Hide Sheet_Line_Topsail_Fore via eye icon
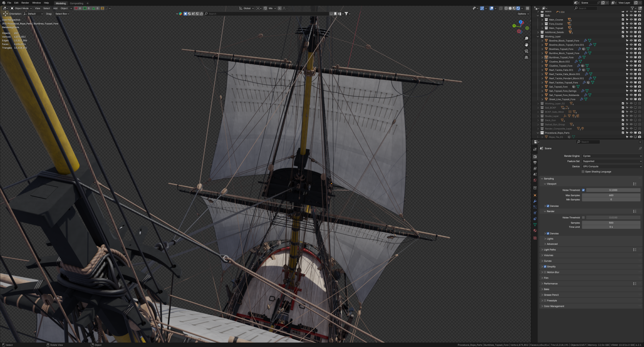Screen dimensions: 644x347 pos(631,99)
